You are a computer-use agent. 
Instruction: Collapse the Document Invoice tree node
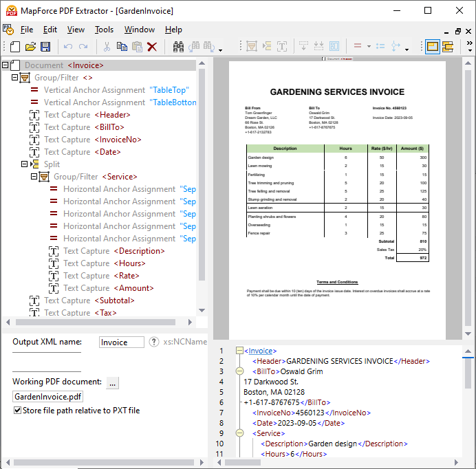tap(6, 65)
